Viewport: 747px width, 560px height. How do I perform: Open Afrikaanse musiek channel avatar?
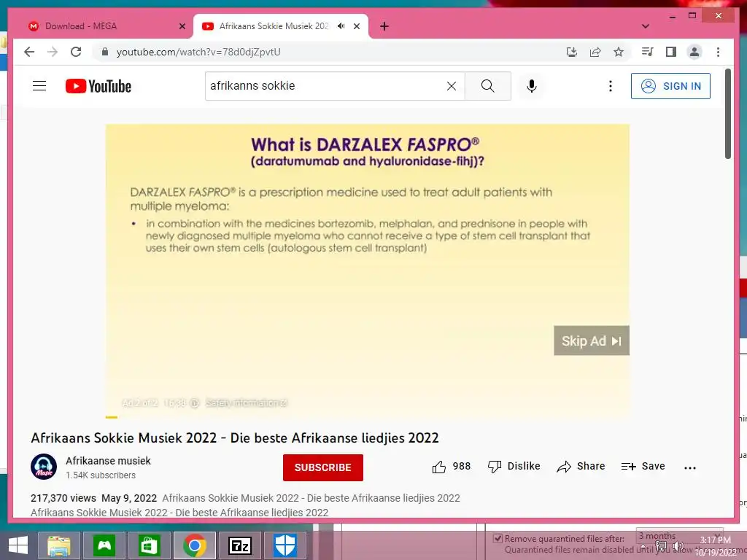[x=44, y=467]
